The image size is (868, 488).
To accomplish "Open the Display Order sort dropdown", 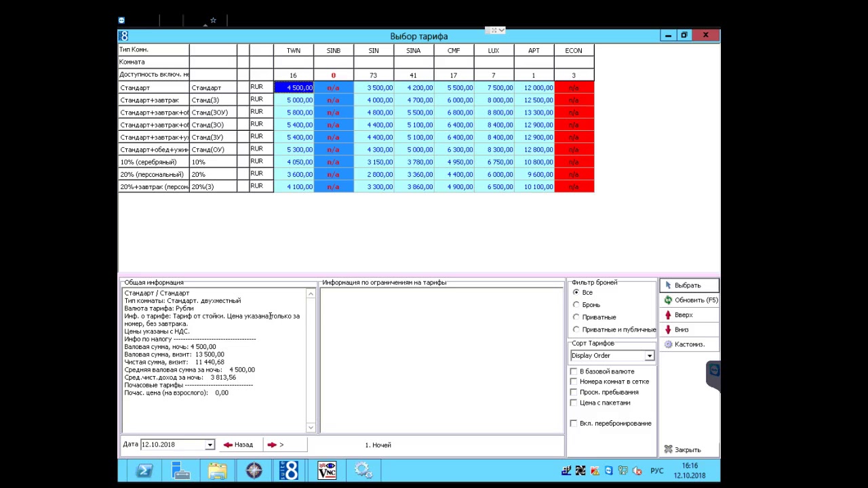I will 649,356.
